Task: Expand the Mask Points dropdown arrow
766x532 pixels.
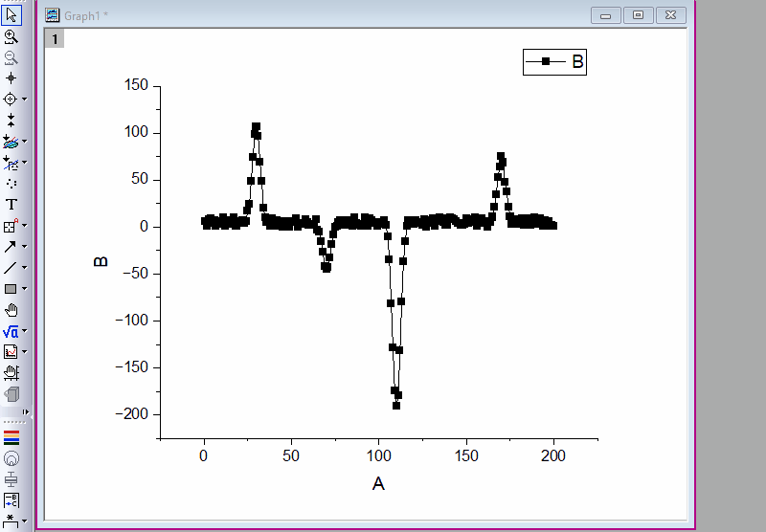Action: click(x=25, y=163)
